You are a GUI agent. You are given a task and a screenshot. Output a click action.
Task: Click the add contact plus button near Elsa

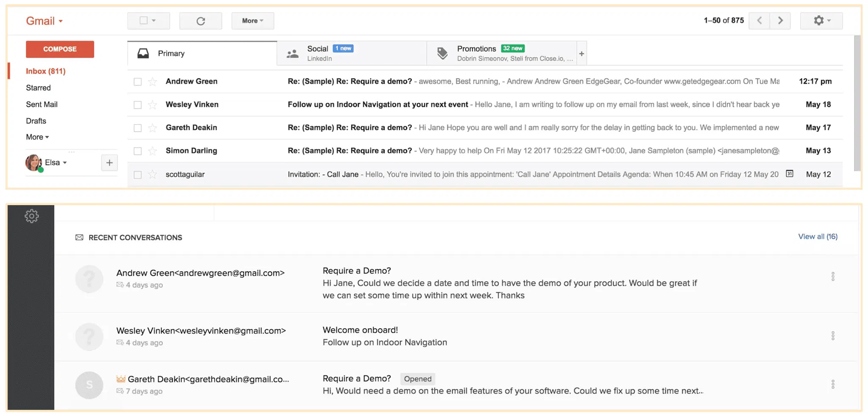109,163
